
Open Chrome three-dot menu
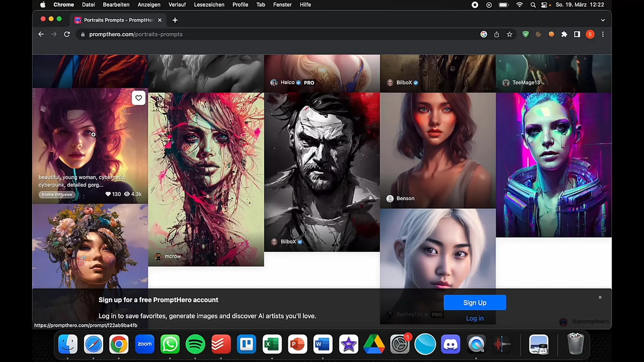pyautogui.click(x=603, y=34)
